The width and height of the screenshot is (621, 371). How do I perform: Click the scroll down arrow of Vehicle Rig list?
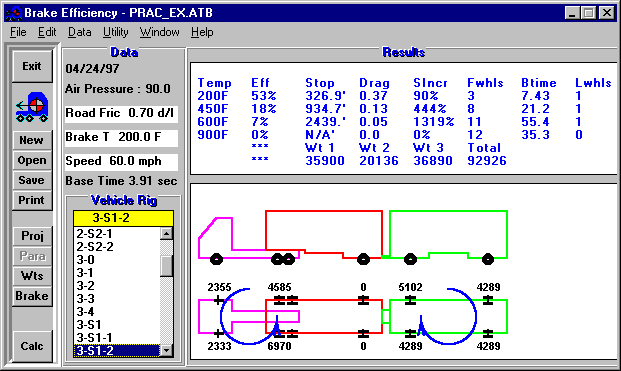(x=166, y=350)
